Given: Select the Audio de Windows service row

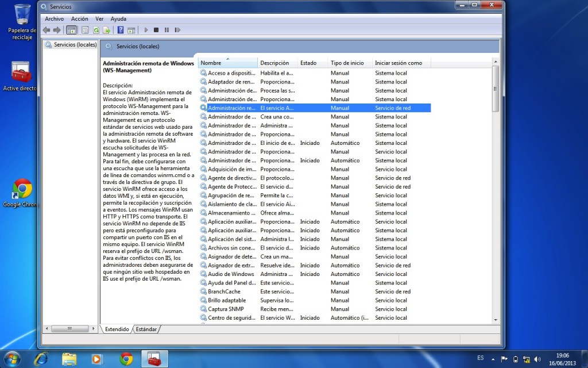Looking at the screenshot, I should (x=231, y=274).
